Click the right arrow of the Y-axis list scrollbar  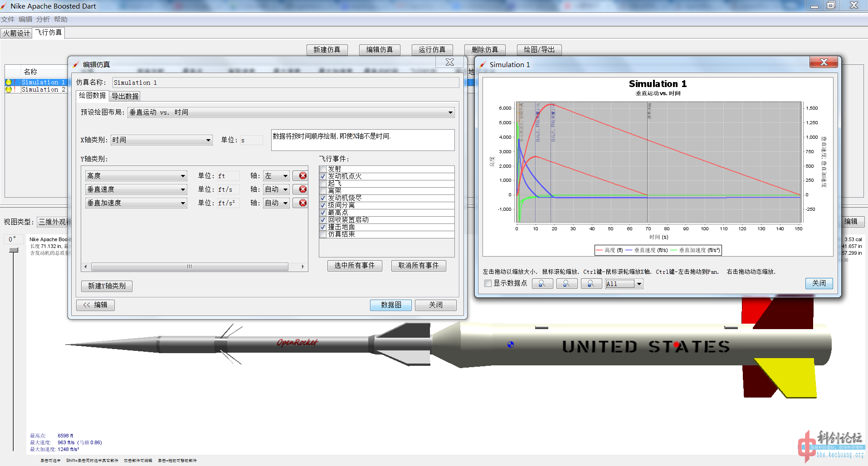click(x=303, y=267)
